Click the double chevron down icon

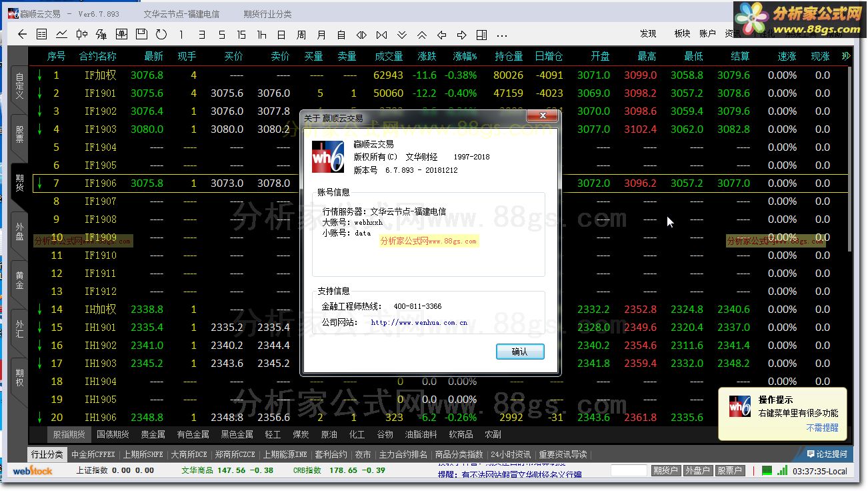coord(401,35)
